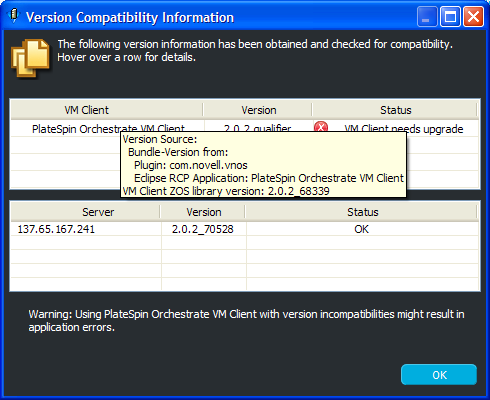Click the OK button to dismiss dialog
The width and height of the screenshot is (490, 400).
click(439, 375)
